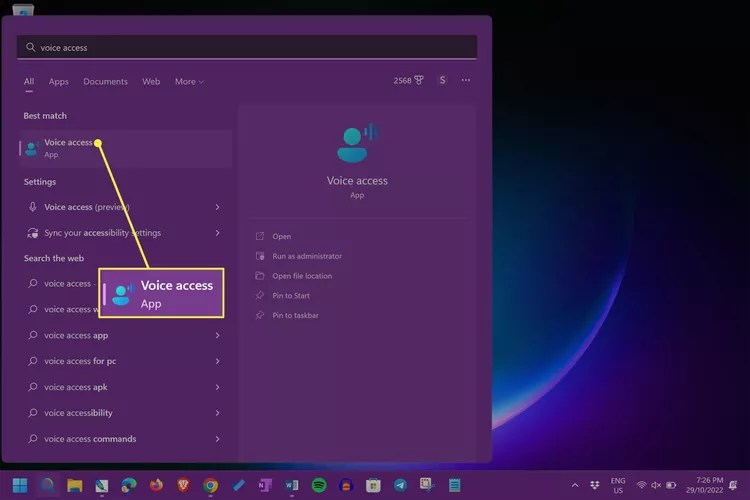Viewport: 750px width, 500px height.
Task: Expand Sync your accessibility settings chevron
Action: click(217, 233)
